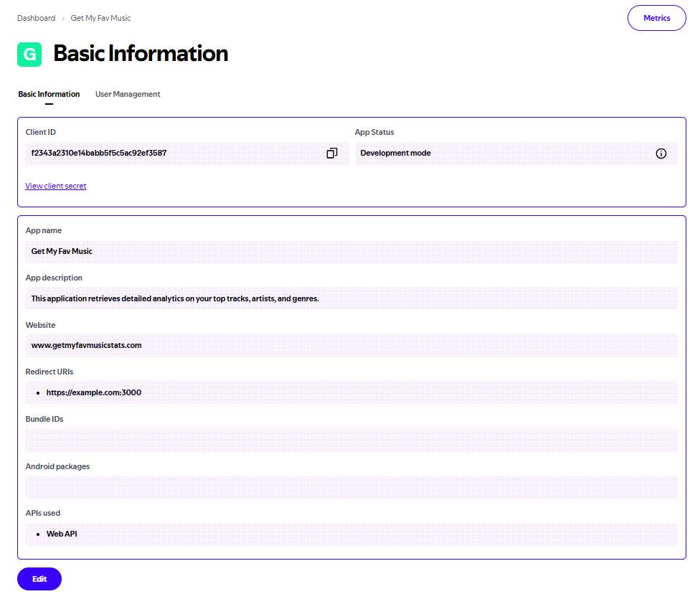Switch to the User Management tab

pos(128,94)
